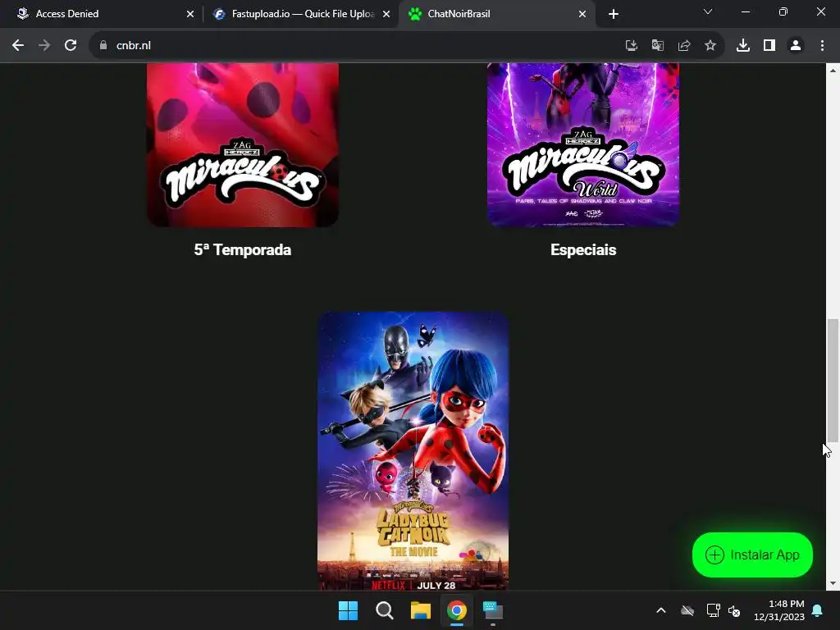Click the forward navigation arrow
The width and height of the screenshot is (840, 630).
point(44,46)
